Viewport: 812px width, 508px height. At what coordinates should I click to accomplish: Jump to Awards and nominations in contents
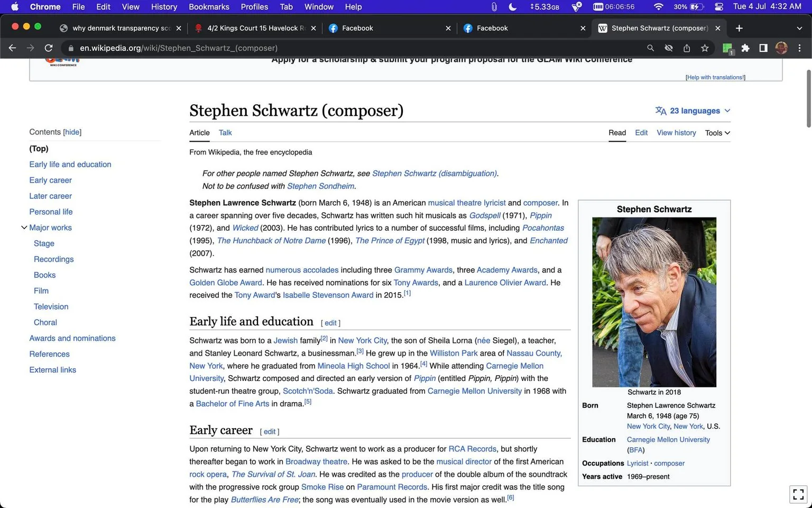72,338
